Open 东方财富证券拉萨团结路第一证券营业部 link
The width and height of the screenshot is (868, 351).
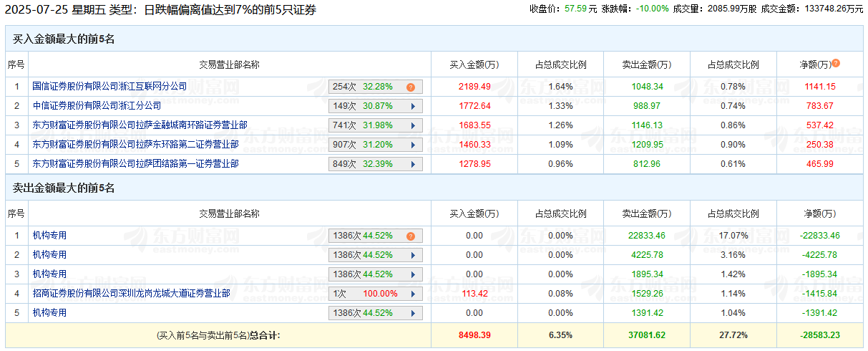click(135, 164)
